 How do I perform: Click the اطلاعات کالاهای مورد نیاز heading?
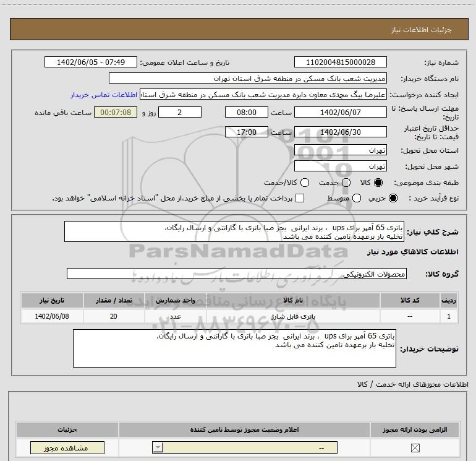tap(413, 252)
